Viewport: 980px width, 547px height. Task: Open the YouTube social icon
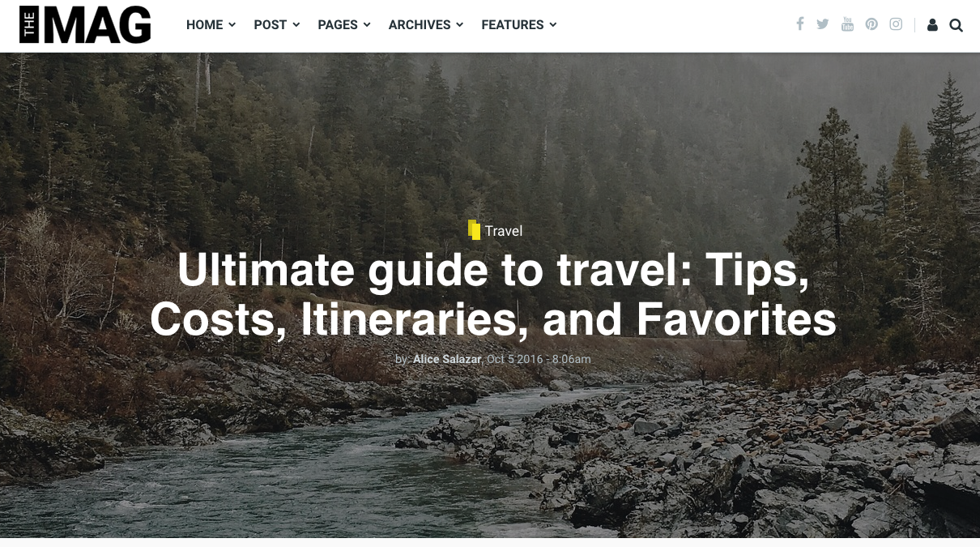coord(847,24)
